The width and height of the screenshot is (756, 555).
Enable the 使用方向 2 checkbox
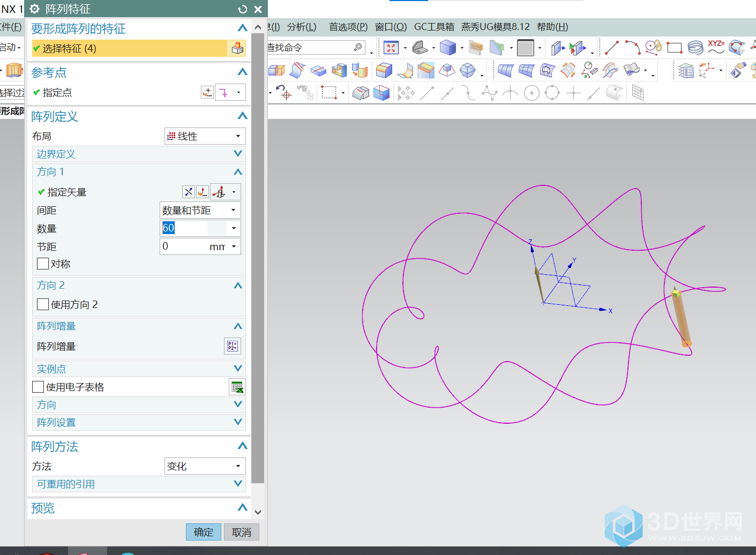tap(43, 304)
